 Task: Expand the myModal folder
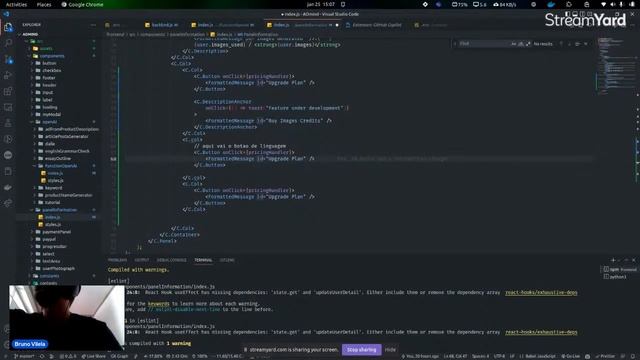point(51,115)
